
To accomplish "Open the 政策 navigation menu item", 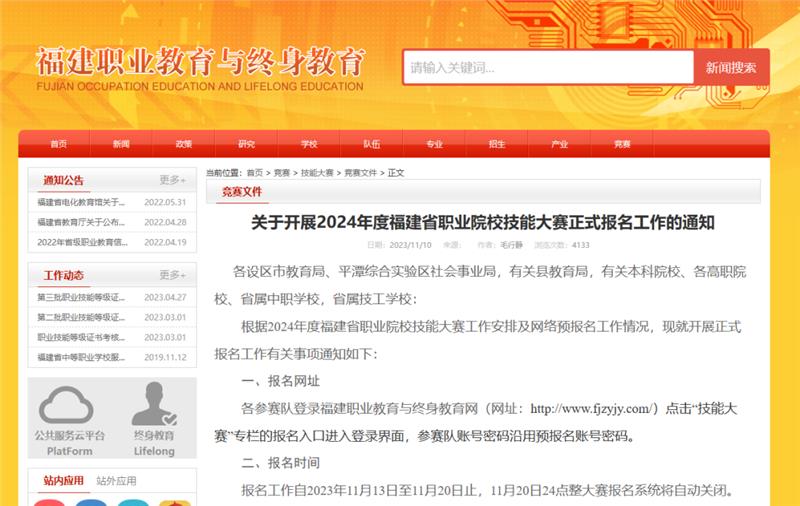I will [184, 144].
